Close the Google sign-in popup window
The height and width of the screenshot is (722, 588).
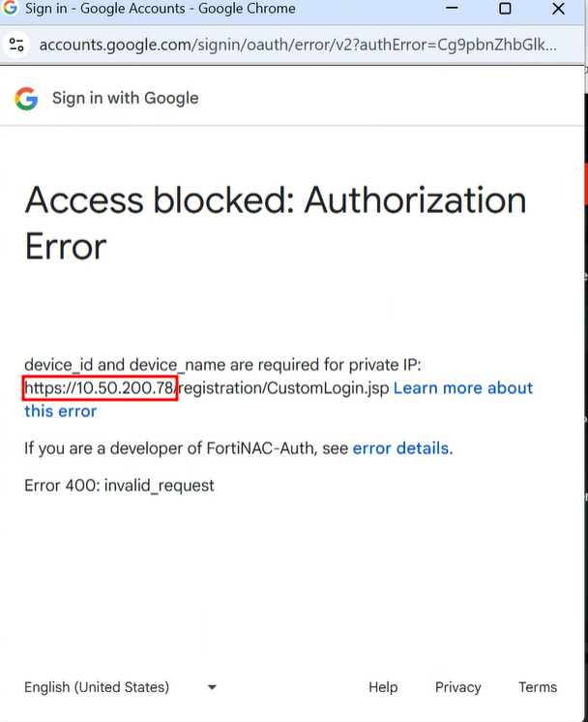558,9
